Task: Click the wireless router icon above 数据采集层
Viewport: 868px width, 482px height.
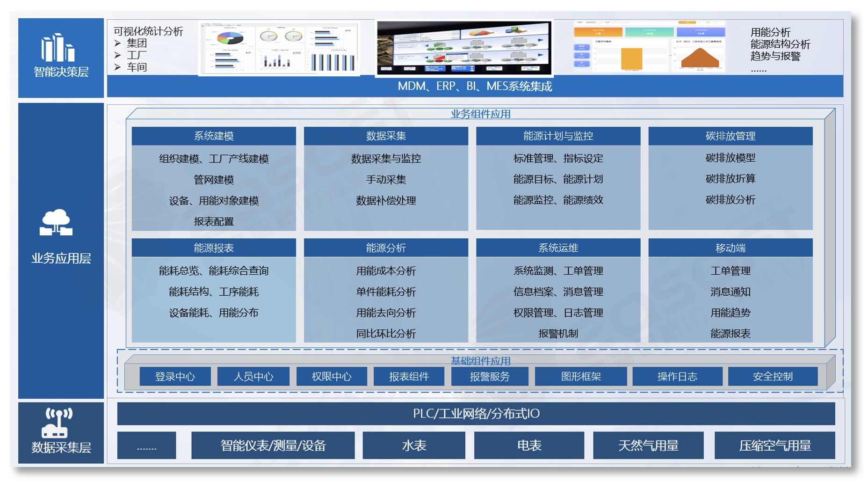Action: (x=58, y=423)
